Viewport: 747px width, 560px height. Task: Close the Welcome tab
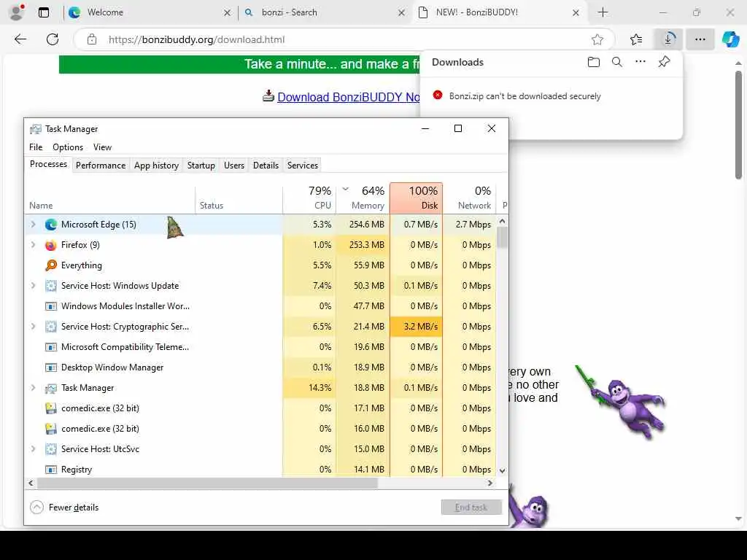[228, 13]
